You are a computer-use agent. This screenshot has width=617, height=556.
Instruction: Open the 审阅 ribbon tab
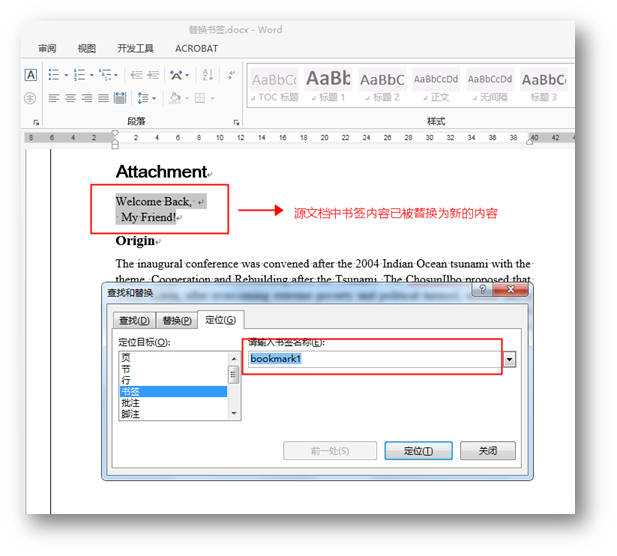[47, 48]
